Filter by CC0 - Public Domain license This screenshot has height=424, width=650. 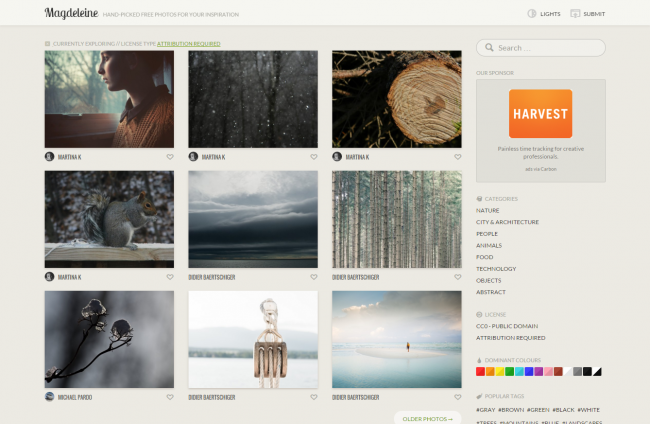(507, 326)
